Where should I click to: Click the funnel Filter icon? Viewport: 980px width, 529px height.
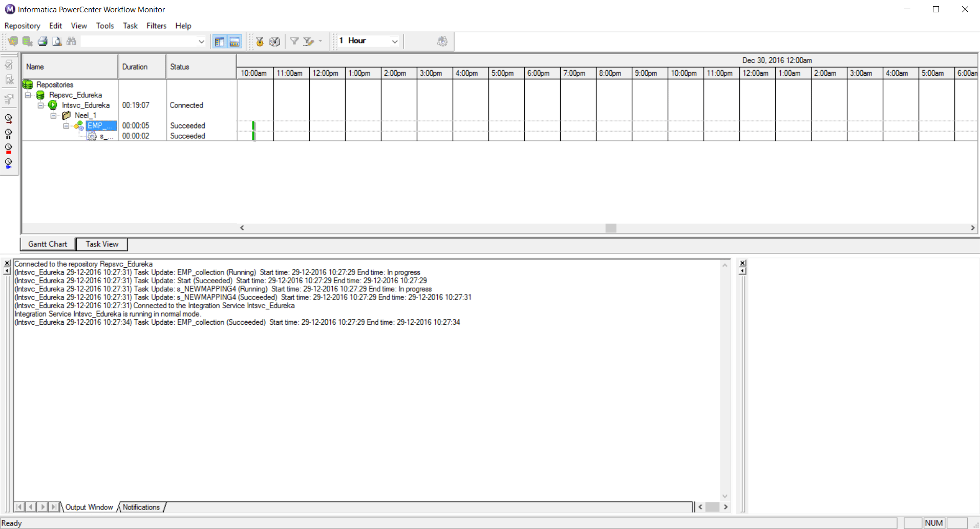[x=294, y=41]
